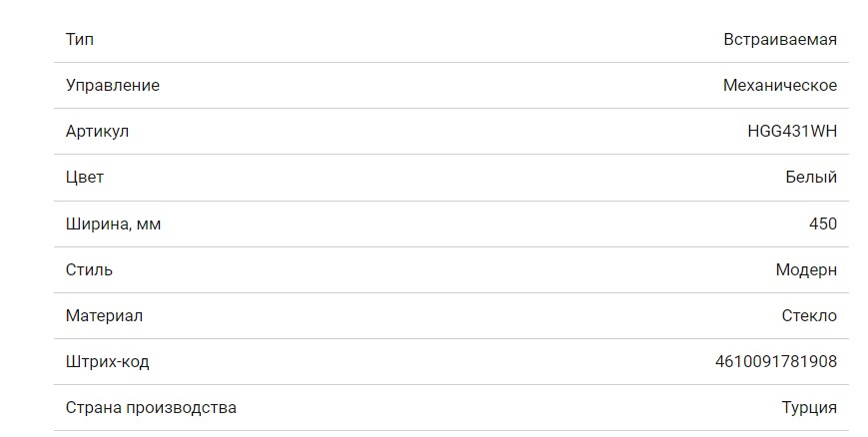Screen dimensions: 868x437
Task: Click the Цвет label
Action: [85, 178]
